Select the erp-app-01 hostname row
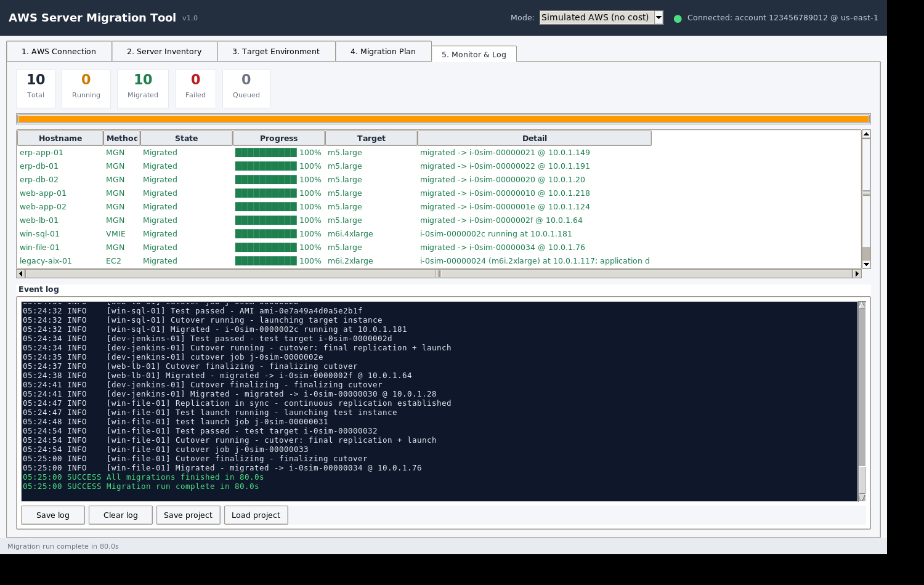924x585 pixels. click(x=41, y=153)
